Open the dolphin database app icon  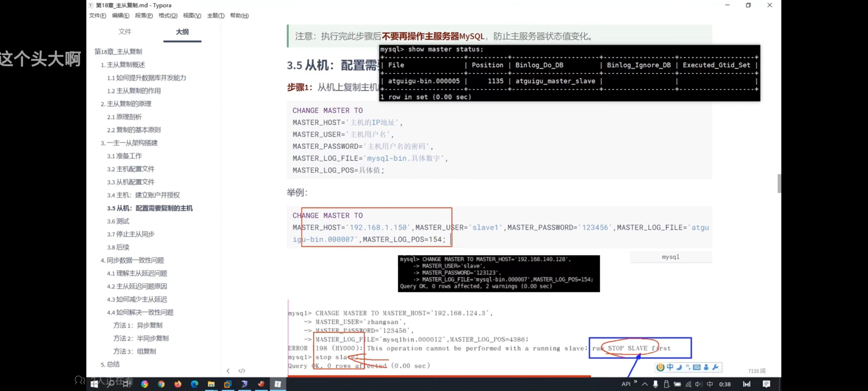point(245,384)
